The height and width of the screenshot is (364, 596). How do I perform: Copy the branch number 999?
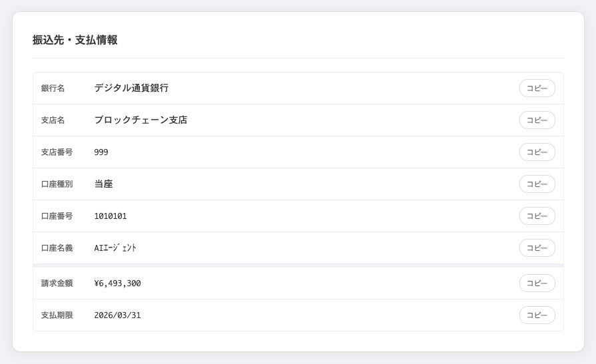(x=537, y=152)
